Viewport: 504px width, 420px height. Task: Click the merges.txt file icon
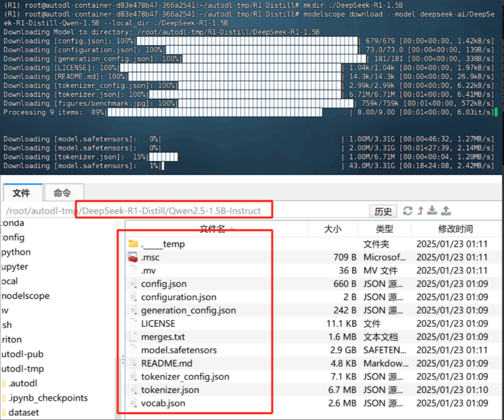(133, 337)
